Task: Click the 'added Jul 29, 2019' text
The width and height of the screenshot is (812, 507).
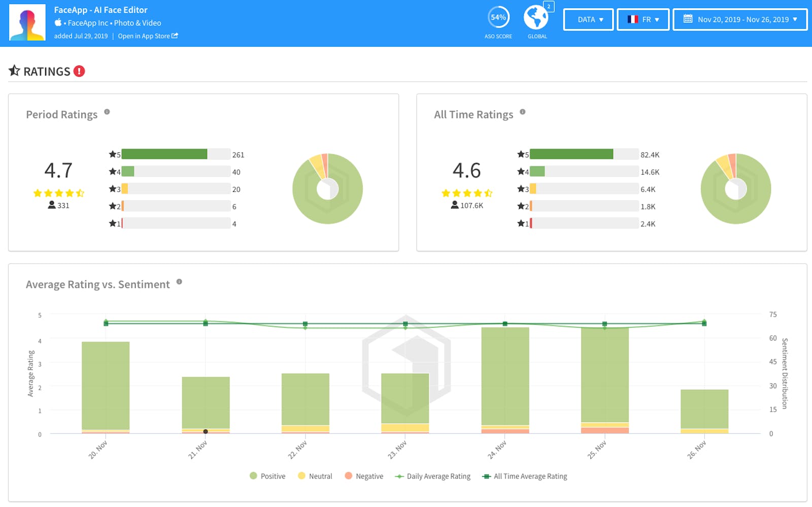Action: 81,36
